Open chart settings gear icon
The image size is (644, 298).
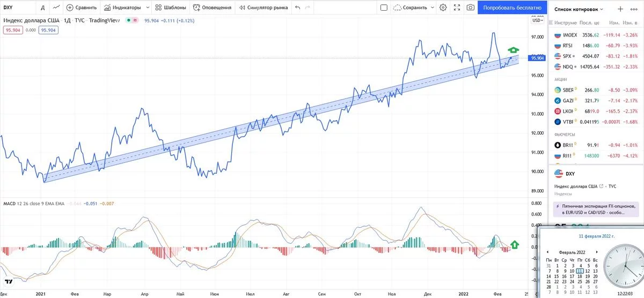pyautogui.click(x=443, y=8)
